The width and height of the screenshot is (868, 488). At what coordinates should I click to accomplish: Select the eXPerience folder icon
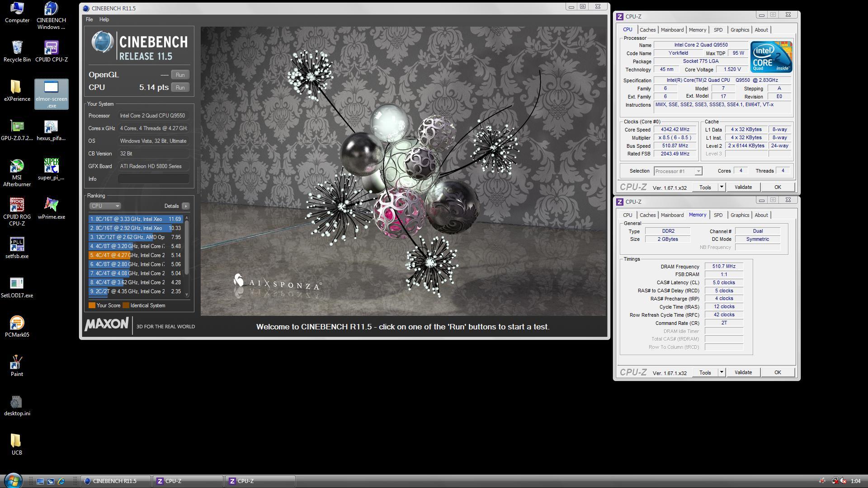coord(17,91)
